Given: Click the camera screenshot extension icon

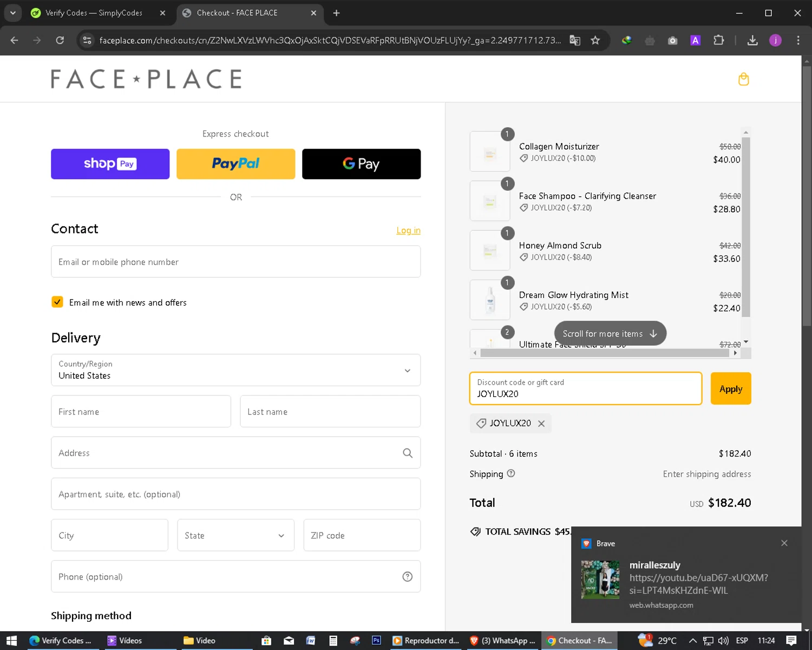Looking at the screenshot, I should point(672,40).
